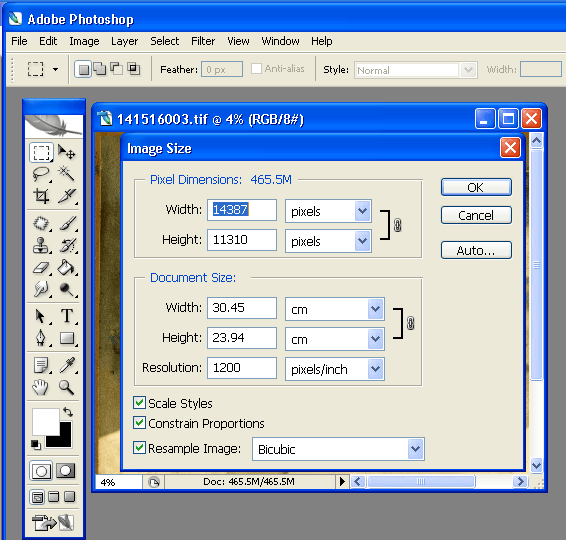566x540 pixels.
Task: Open Bicubic resample method dropdown
Action: pyautogui.click(x=415, y=449)
